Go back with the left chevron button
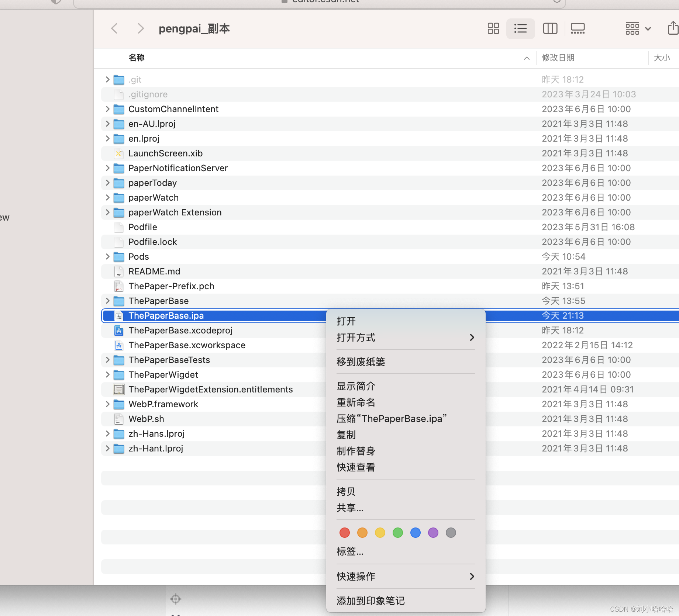Screen dimensions: 679x616 tap(114, 28)
